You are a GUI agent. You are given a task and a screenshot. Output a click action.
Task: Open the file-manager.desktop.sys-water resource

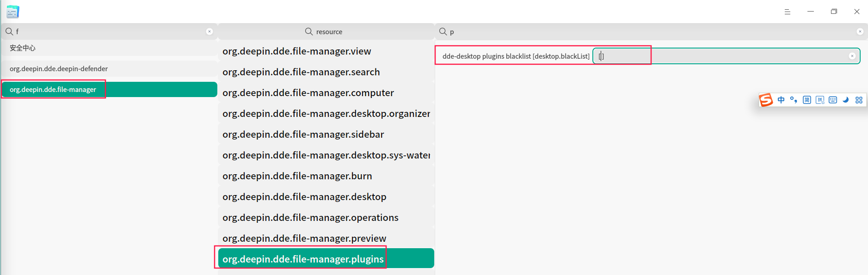(x=326, y=155)
